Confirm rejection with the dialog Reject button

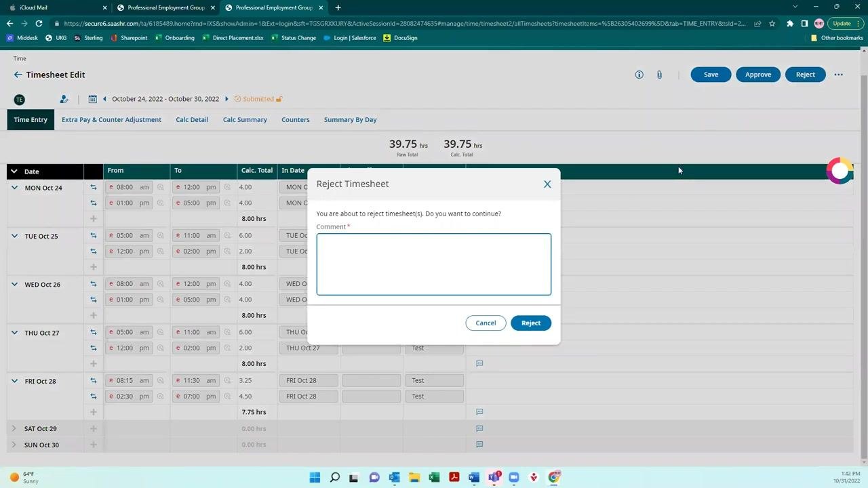531,323
